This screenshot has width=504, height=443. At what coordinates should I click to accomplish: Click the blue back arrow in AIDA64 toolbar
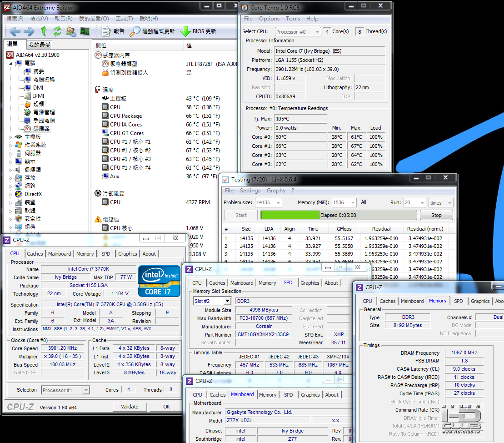pos(15,31)
